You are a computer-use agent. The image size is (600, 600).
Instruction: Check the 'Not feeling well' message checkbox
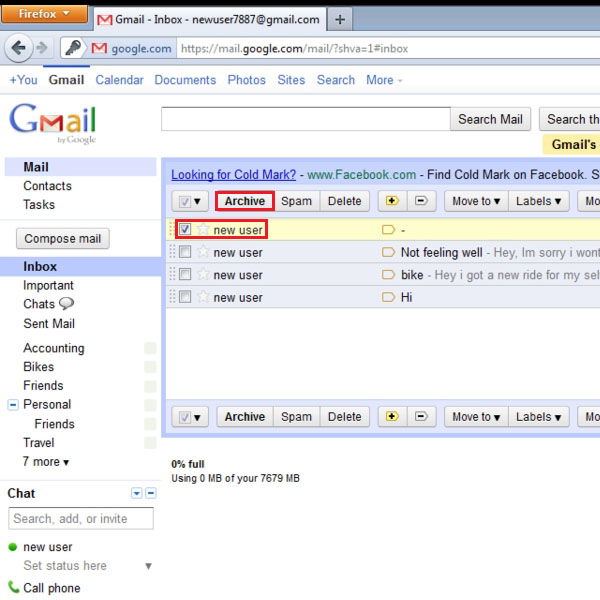pos(185,252)
